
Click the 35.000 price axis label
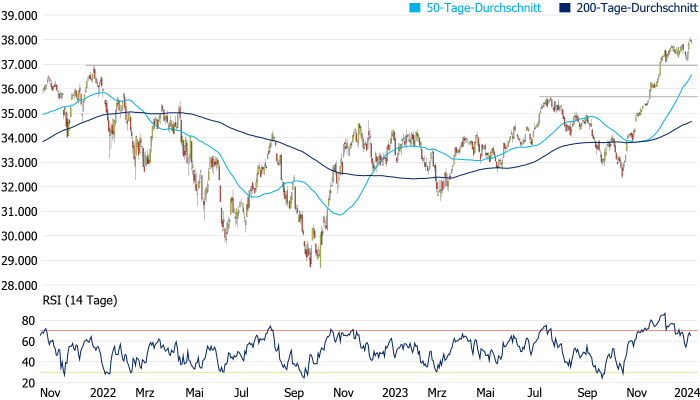pyautogui.click(x=20, y=114)
